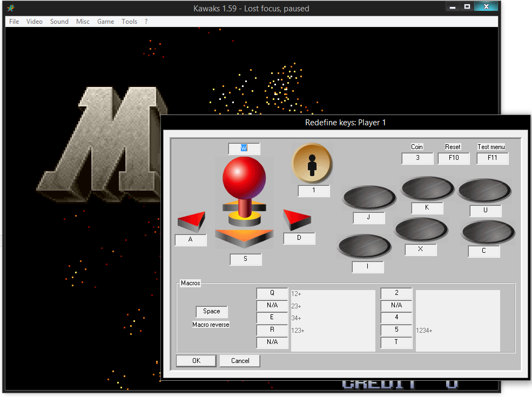Select the Reset key field showing F10

453,158
